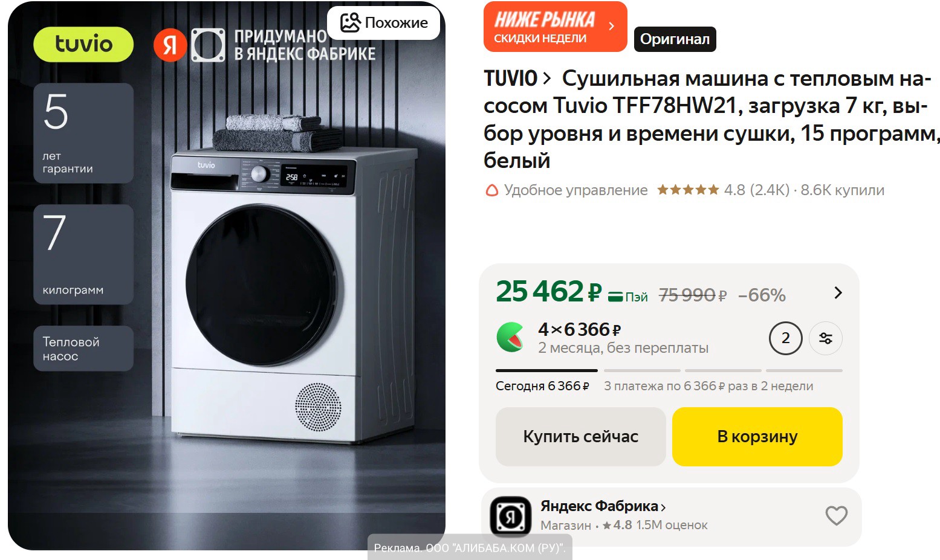Add Яндекс Фабрика store to favorites heart

pos(837,515)
